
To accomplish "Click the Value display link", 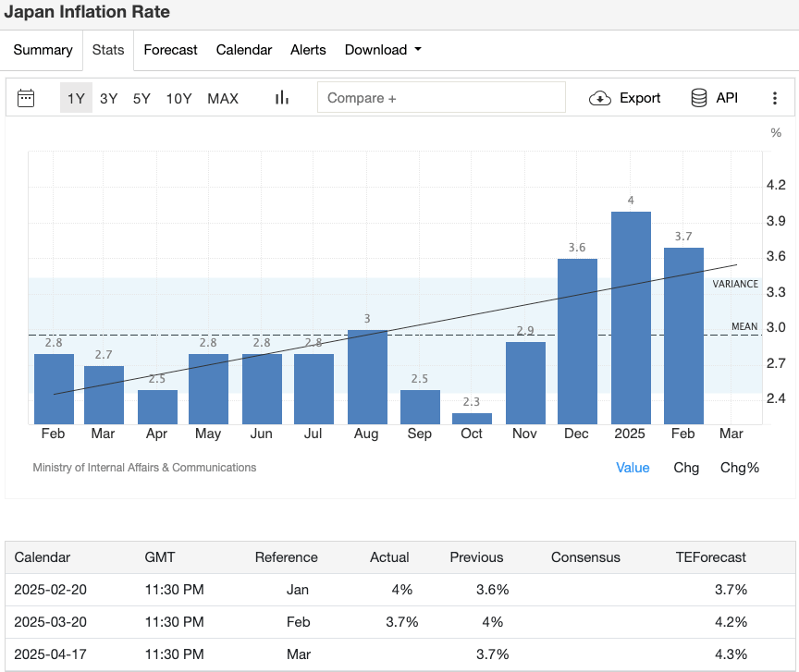I will point(633,468).
